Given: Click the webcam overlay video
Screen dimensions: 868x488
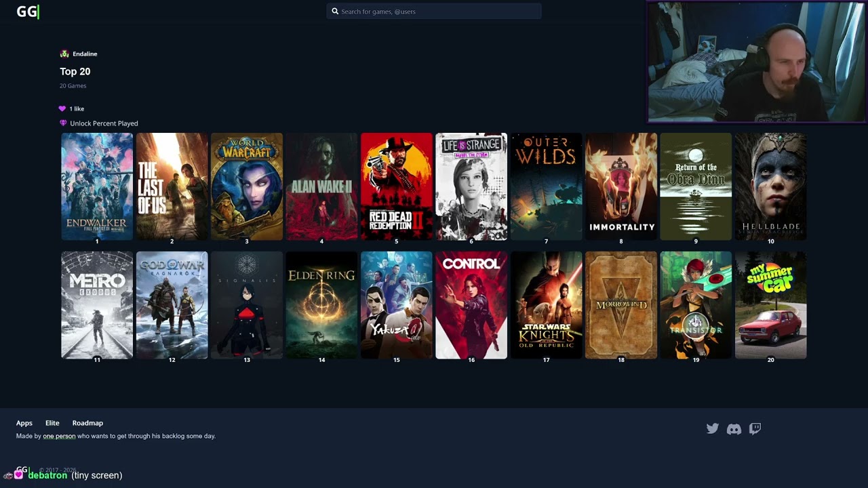Looking at the screenshot, I should [x=756, y=62].
